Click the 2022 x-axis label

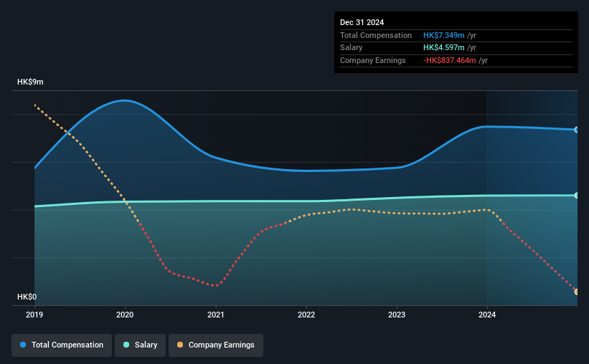coord(306,315)
